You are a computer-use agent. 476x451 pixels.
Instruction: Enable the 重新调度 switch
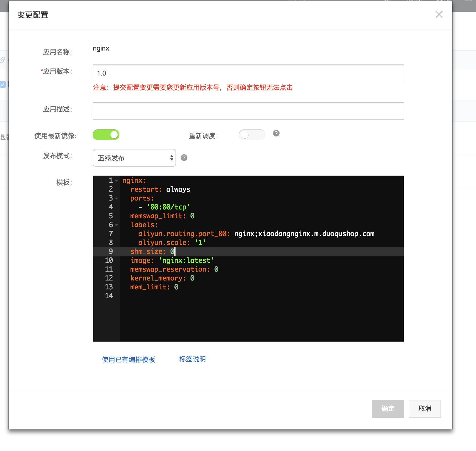[x=252, y=135]
